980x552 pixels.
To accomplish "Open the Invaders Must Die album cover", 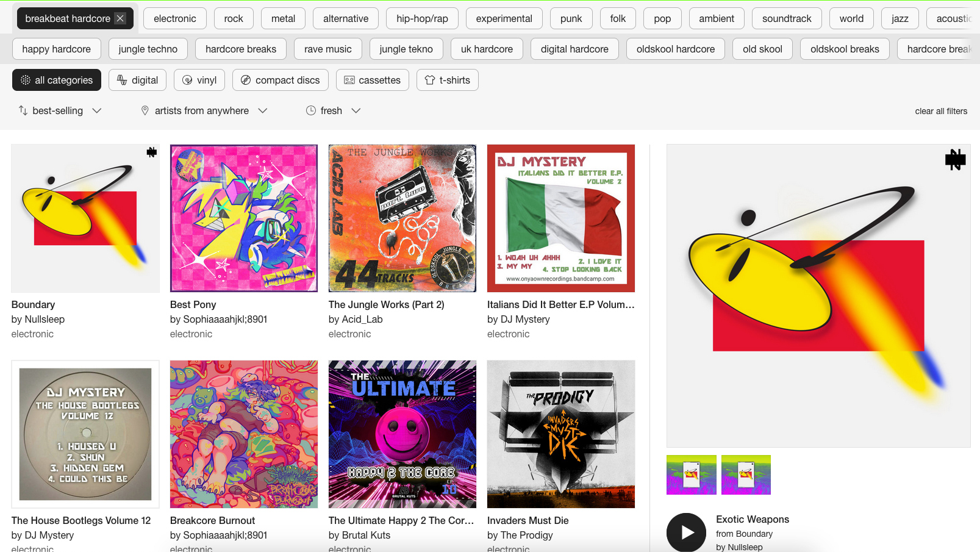I will (560, 434).
